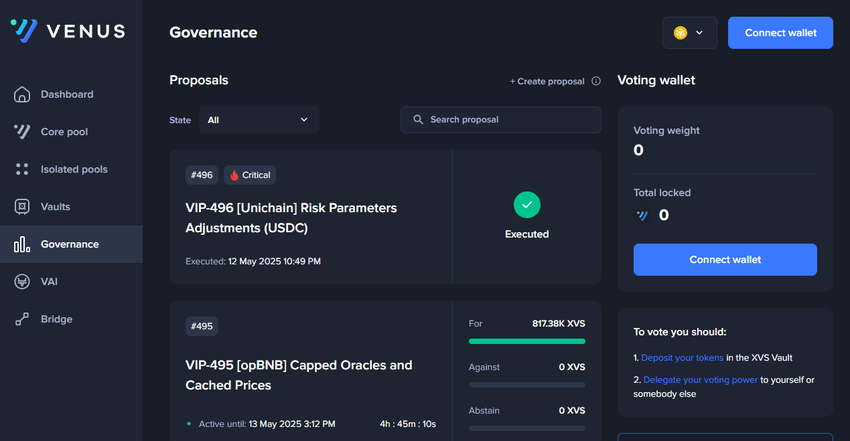Open the Delegate your voting power link

700,380
